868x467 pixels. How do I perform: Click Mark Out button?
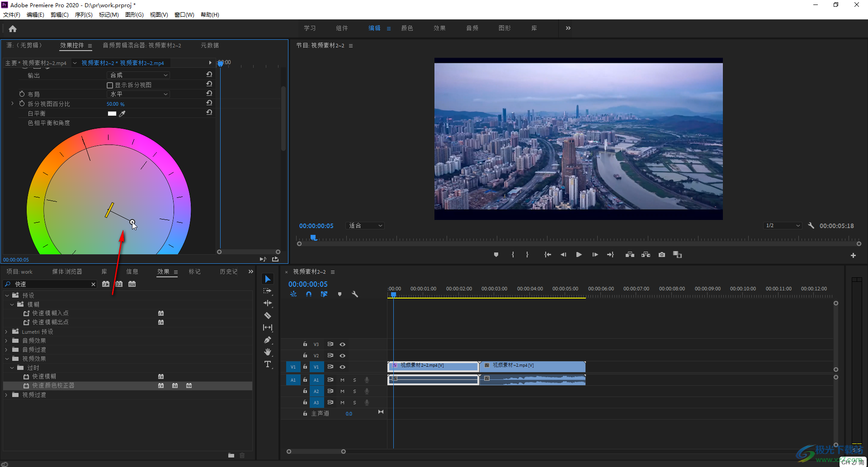click(527, 255)
